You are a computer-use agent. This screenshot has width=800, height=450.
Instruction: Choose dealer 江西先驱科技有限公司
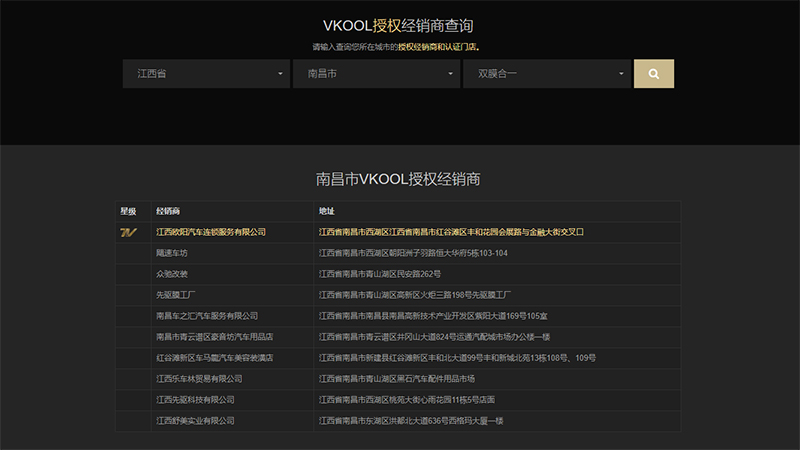(195, 400)
